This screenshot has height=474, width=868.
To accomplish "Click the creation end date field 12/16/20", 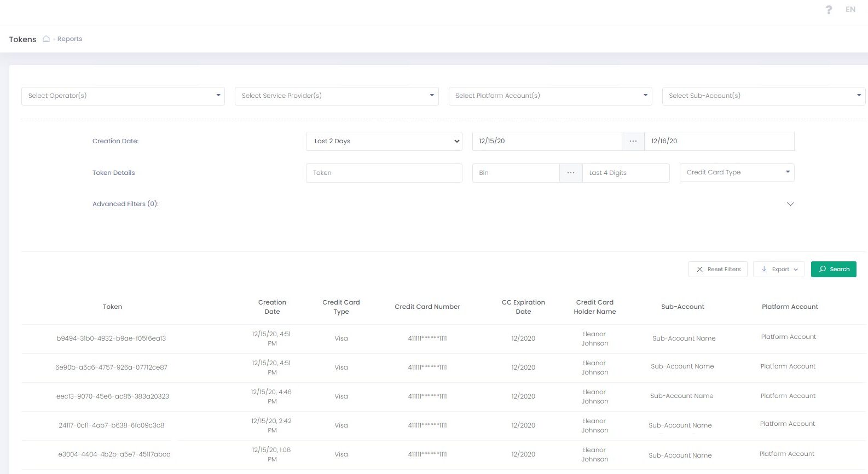I will coord(719,141).
